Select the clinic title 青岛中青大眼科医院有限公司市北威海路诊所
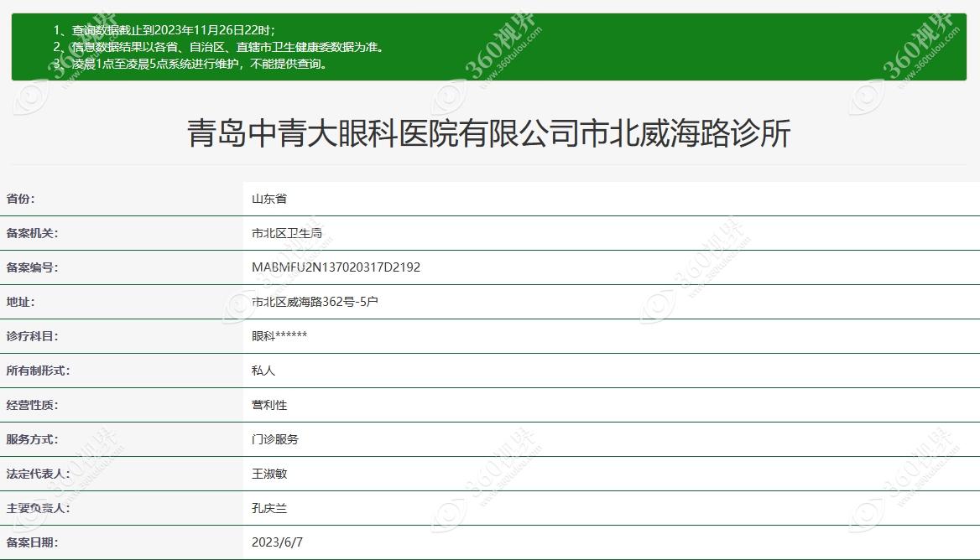This screenshot has height=560, width=980. (489, 133)
